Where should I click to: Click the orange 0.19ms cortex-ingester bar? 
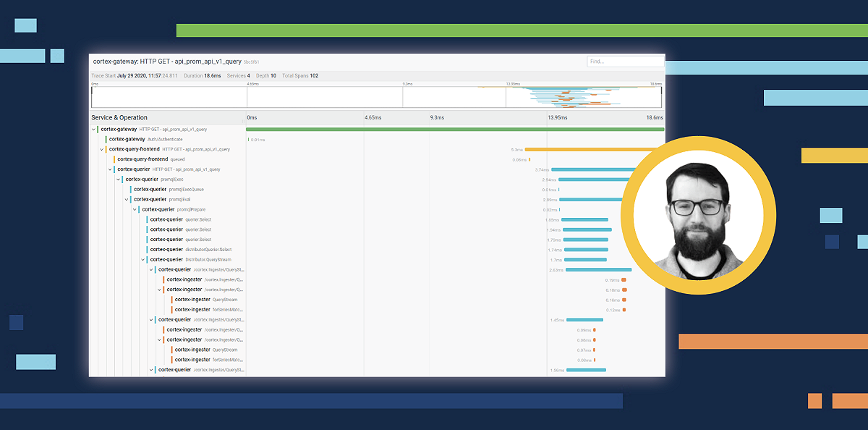click(x=624, y=279)
